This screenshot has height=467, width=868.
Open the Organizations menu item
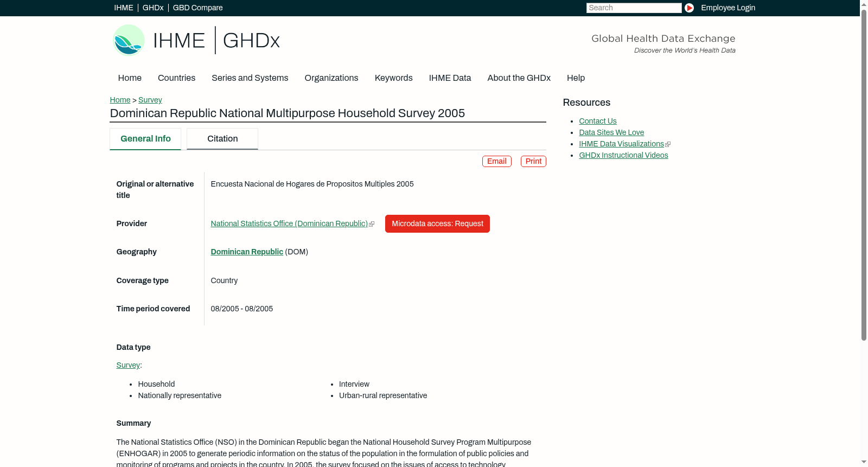pos(331,78)
